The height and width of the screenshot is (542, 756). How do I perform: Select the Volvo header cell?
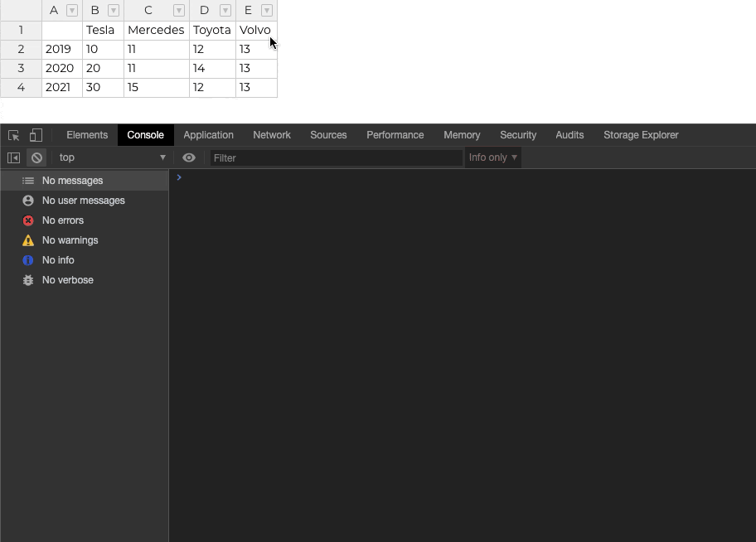coord(256,31)
